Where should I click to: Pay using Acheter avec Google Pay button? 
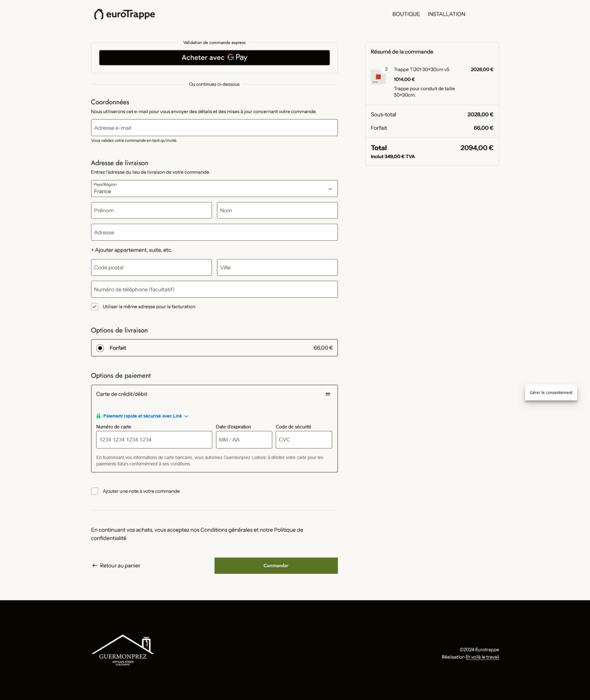point(214,58)
